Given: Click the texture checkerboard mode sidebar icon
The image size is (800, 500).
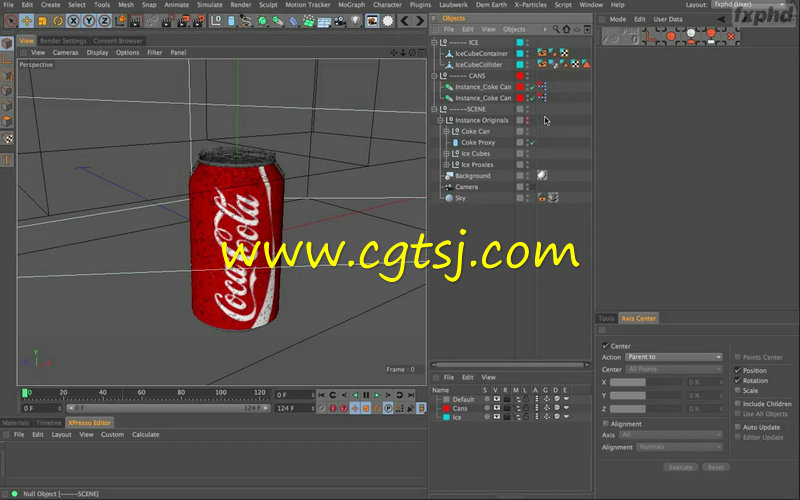Looking at the screenshot, I should 7,138.
